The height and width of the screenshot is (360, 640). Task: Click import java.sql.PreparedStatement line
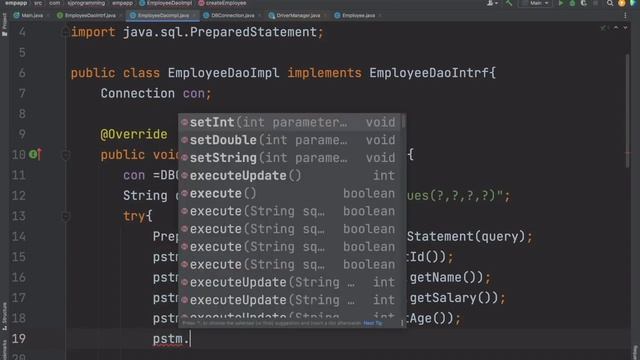tap(197, 32)
